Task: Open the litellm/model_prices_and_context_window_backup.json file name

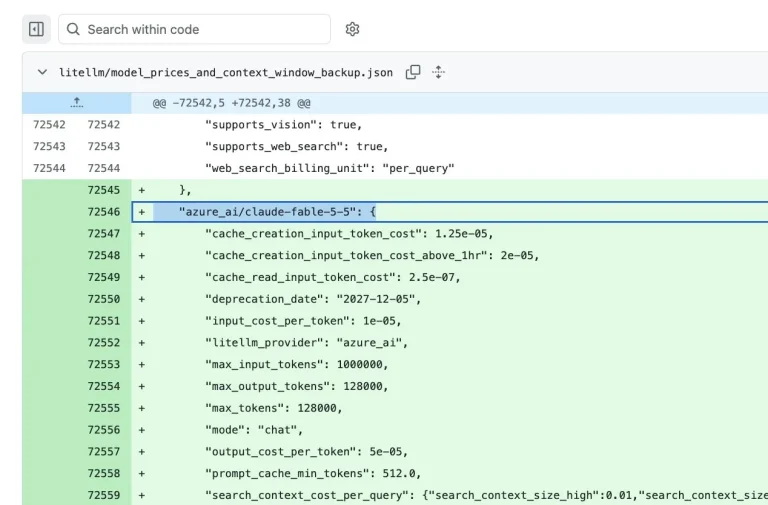Action: (x=226, y=72)
